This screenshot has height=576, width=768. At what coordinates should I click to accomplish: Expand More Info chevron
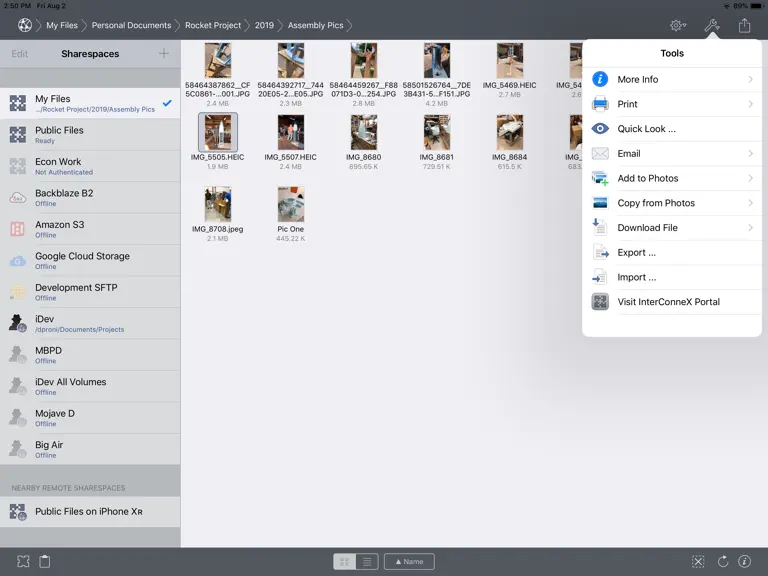coord(750,79)
